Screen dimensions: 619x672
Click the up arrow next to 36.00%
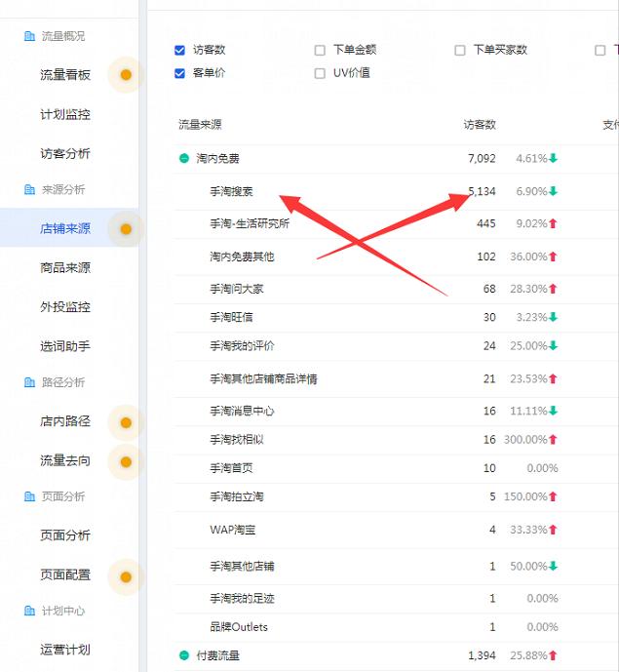(553, 257)
